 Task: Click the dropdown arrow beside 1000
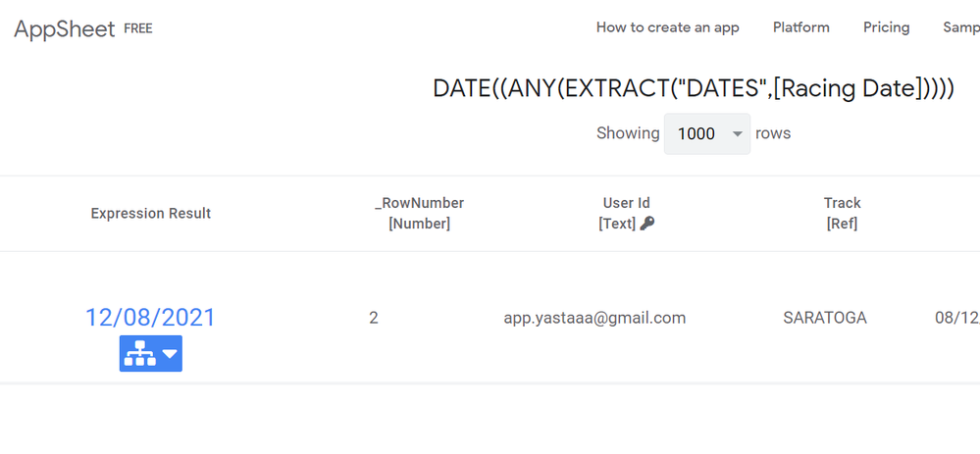click(x=738, y=134)
